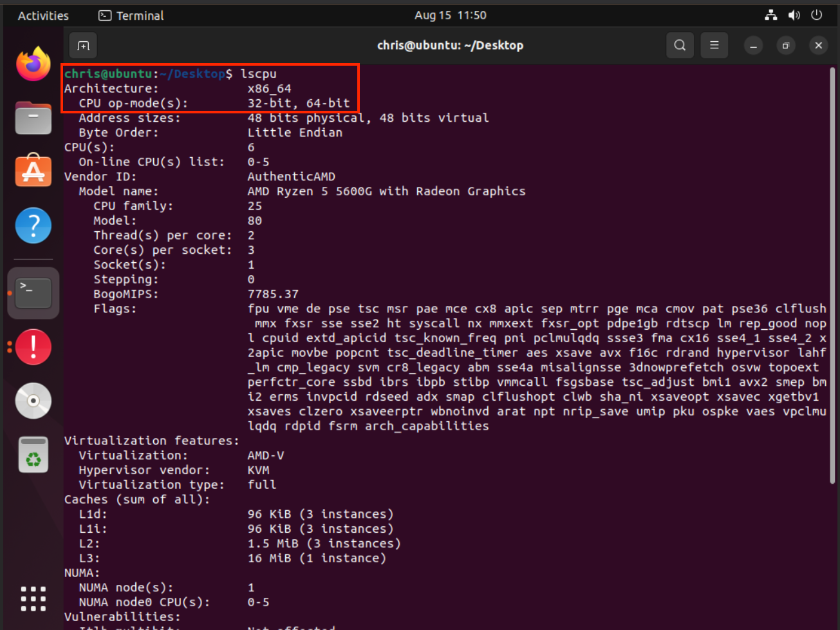Open a new terminal tab
This screenshot has height=630, width=840.
[83, 45]
